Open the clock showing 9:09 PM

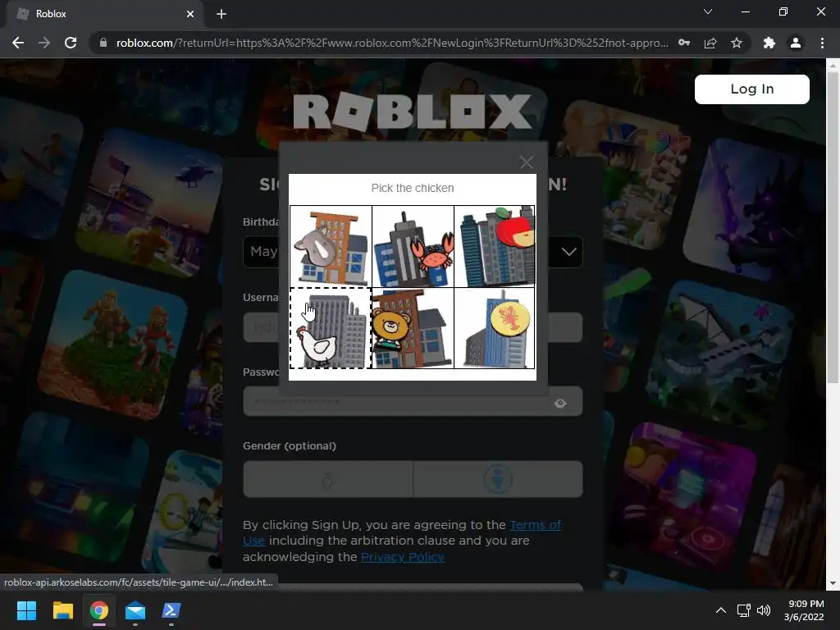[804, 610]
